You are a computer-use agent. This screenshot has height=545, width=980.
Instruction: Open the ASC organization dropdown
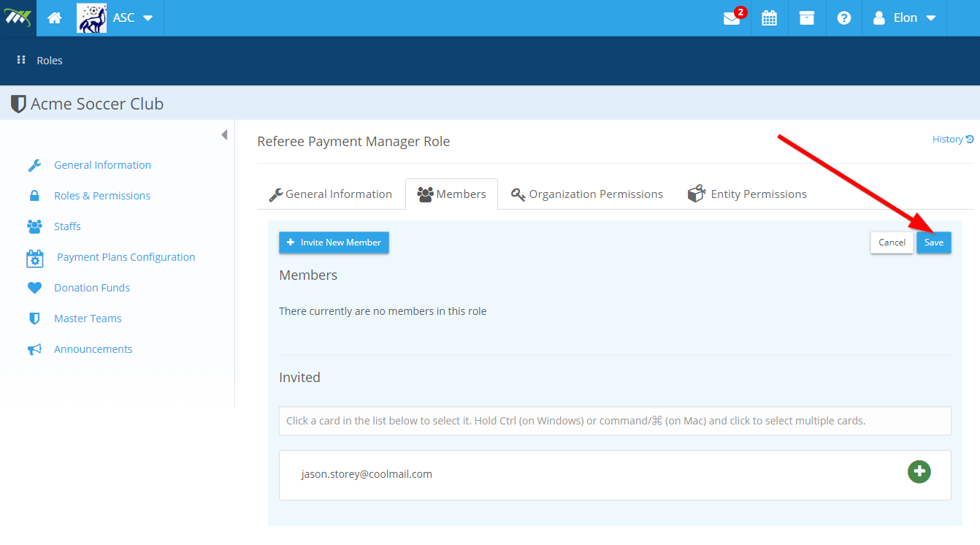tap(133, 18)
